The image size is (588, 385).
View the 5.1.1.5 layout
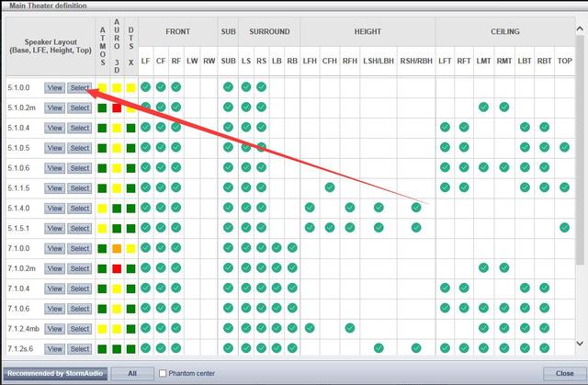pyautogui.click(x=55, y=188)
